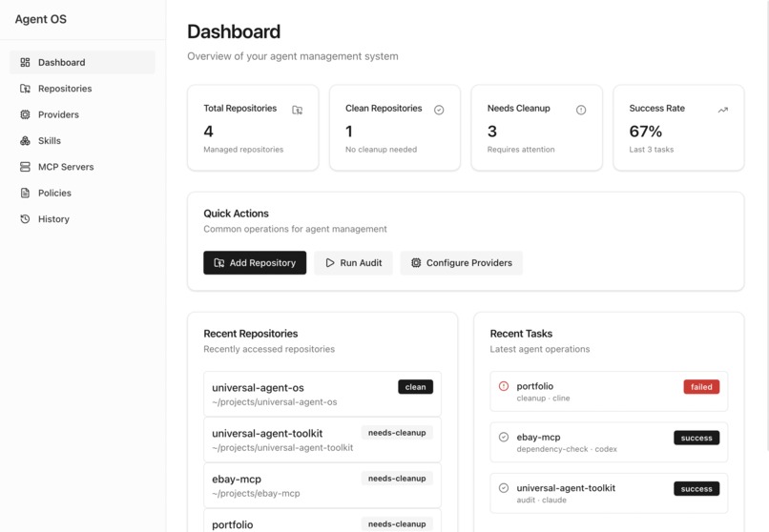Click trend arrow icon on Success Rate card
Image resolution: width=769 pixels, height=532 pixels.
722,110
